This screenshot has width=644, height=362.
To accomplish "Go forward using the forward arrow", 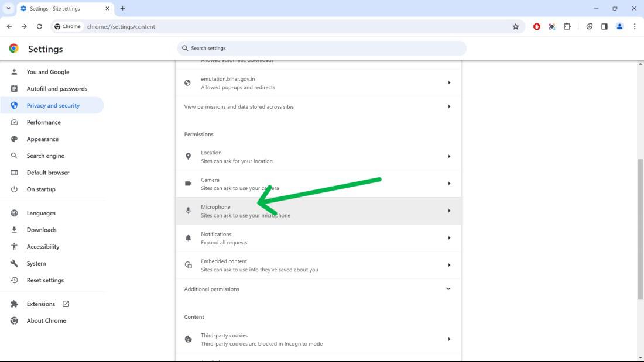I will 24,27.
